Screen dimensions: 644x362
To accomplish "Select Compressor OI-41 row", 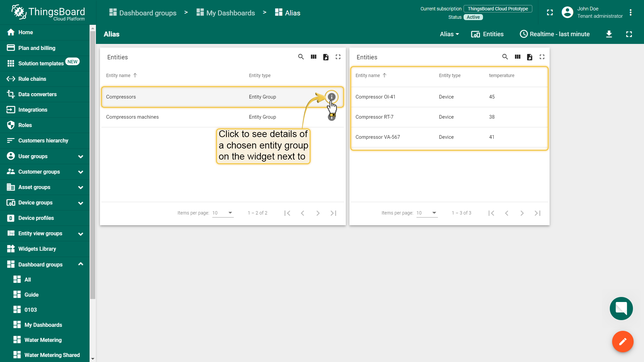I will click(449, 97).
